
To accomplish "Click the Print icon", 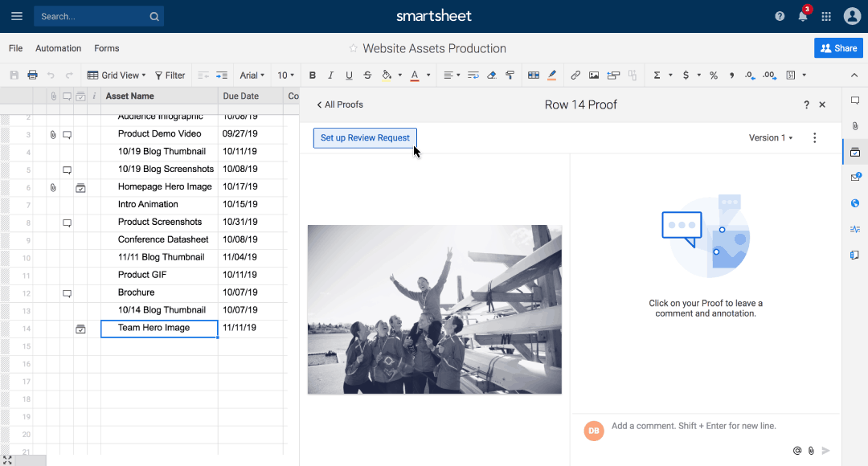I will pos(32,75).
